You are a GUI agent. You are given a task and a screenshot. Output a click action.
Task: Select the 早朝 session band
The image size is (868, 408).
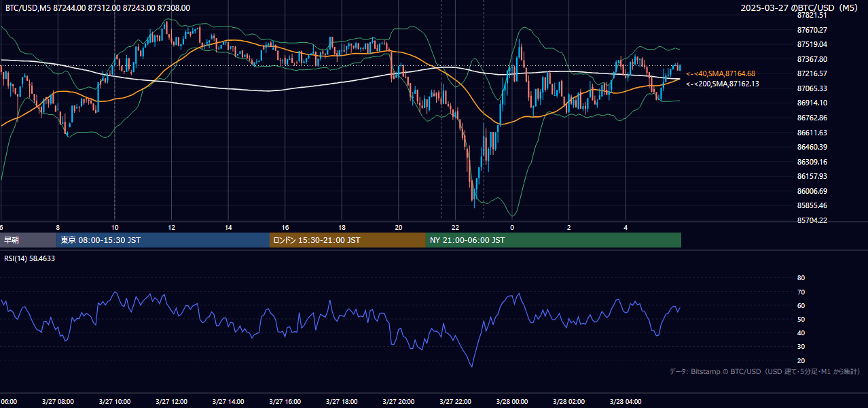28,240
